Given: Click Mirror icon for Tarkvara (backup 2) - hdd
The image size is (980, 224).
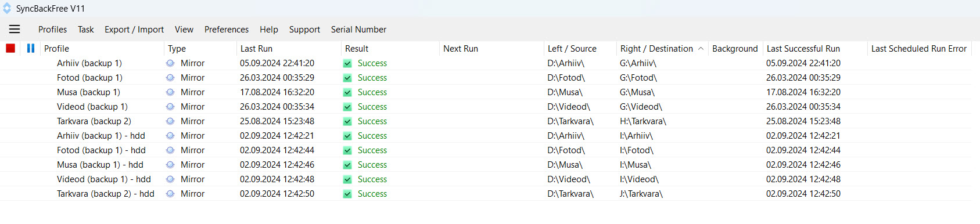Looking at the screenshot, I should 170,194.
